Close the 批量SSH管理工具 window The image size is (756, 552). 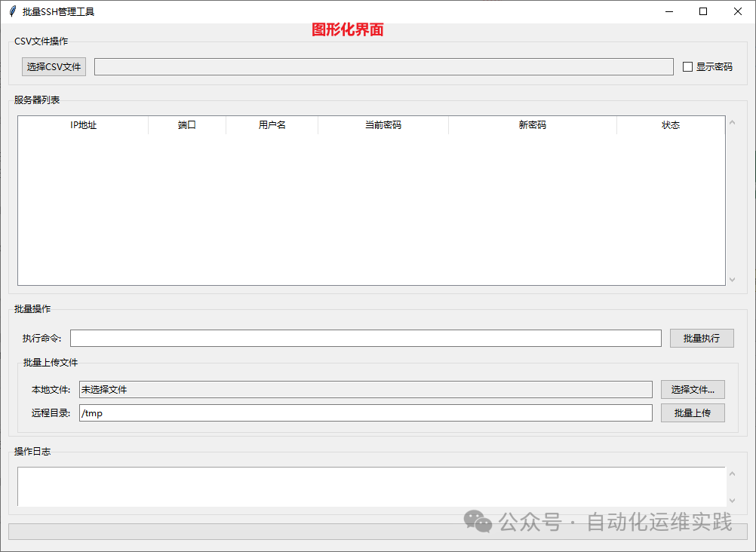(x=738, y=11)
